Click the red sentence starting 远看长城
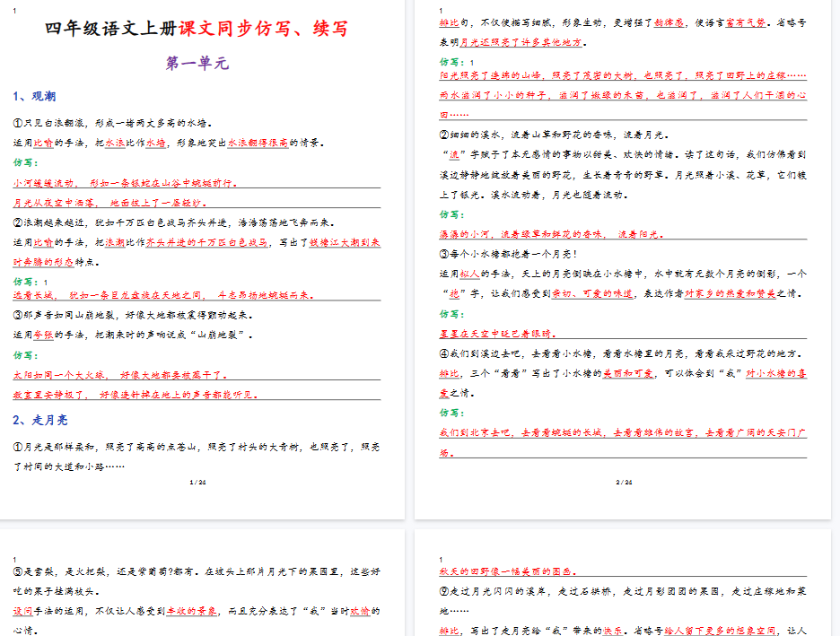 click(x=162, y=293)
